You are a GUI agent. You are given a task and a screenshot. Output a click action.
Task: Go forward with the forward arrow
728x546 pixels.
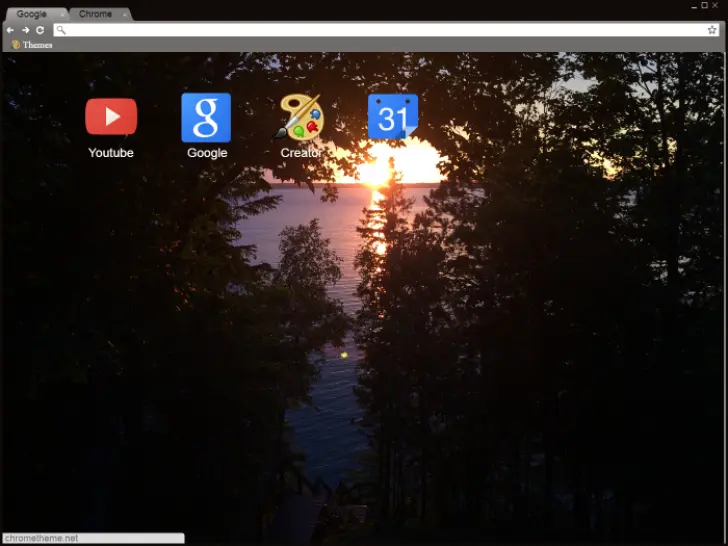[x=25, y=30]
